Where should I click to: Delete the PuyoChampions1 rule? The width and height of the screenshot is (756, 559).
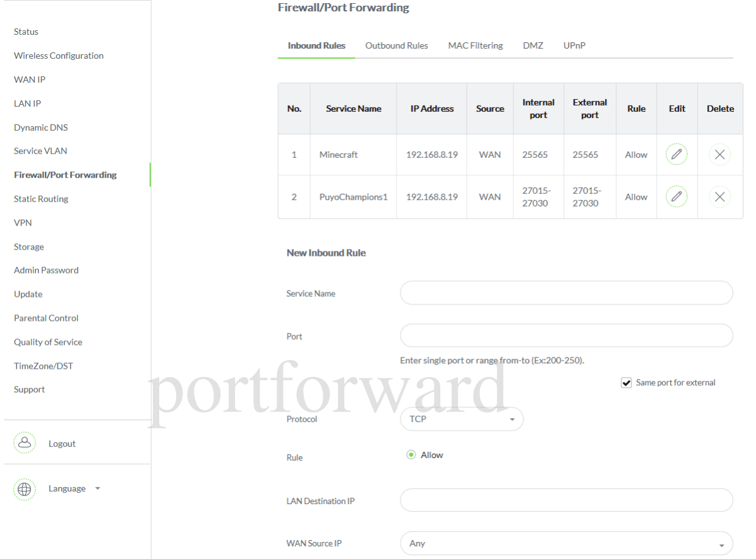pos(719,196)
